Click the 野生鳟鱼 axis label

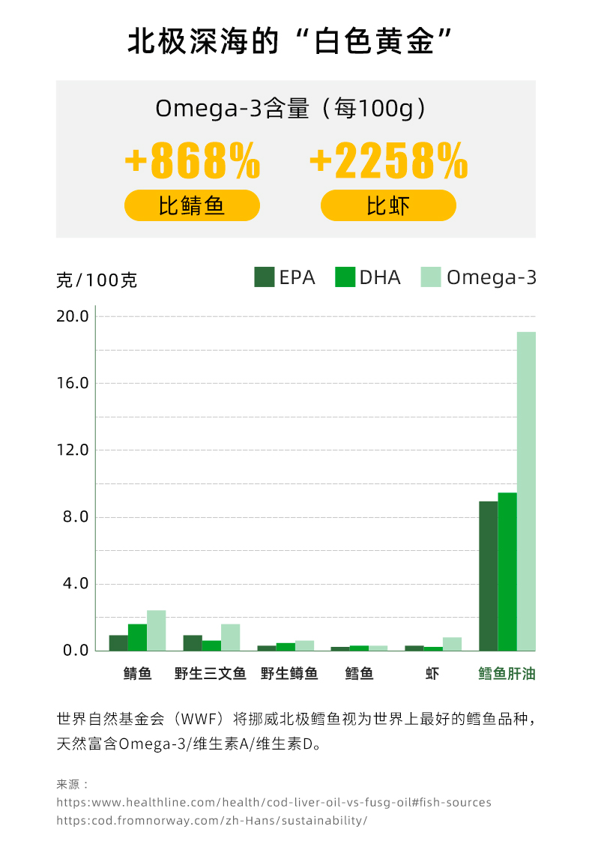[x=289, y=674]
